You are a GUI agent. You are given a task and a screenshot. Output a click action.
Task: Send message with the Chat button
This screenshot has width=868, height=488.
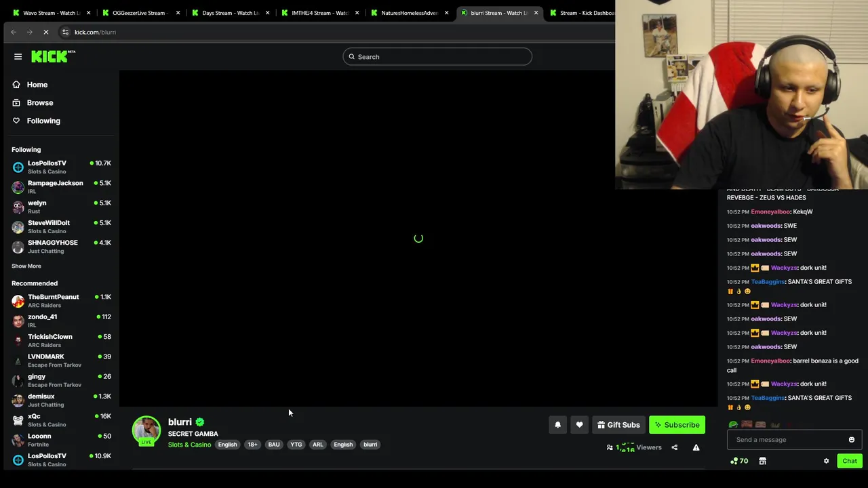tap(850, 461)
